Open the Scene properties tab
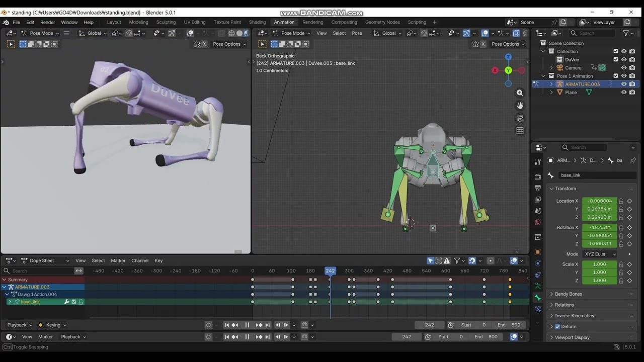 538,211
